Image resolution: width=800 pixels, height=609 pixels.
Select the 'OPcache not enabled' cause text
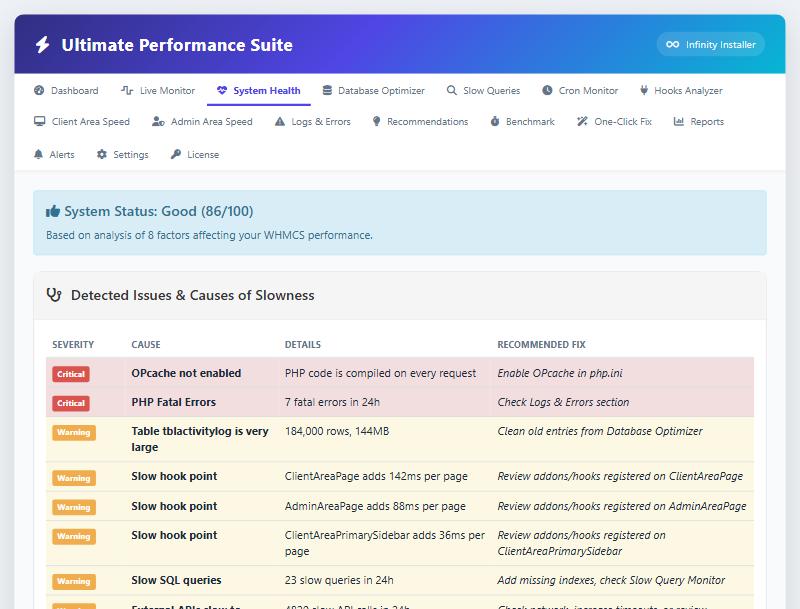[186, 373]
